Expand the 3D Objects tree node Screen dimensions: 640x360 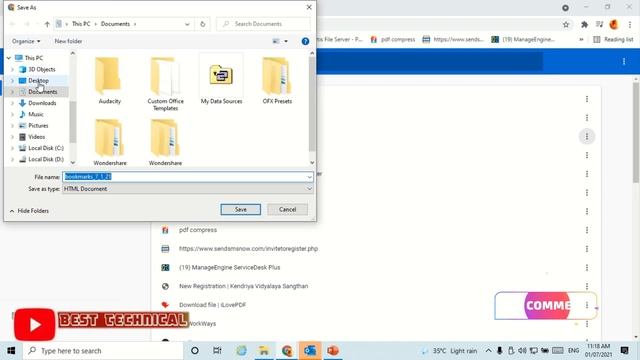(12, 69)
